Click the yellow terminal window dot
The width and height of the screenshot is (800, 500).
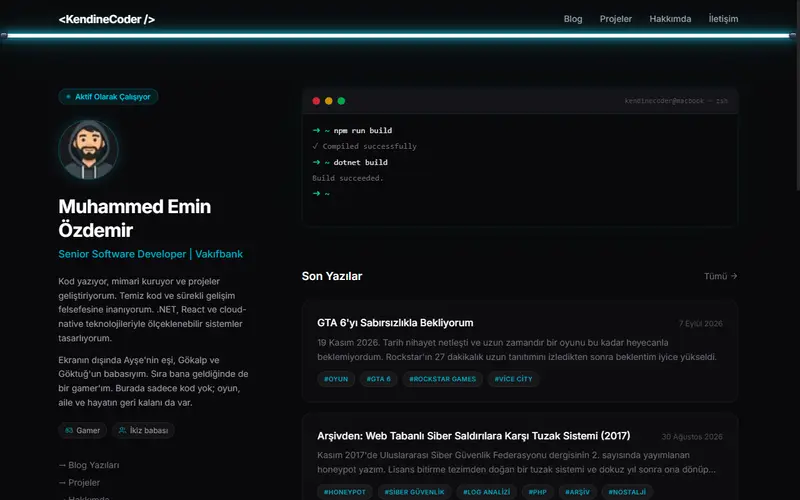[329, 101]
